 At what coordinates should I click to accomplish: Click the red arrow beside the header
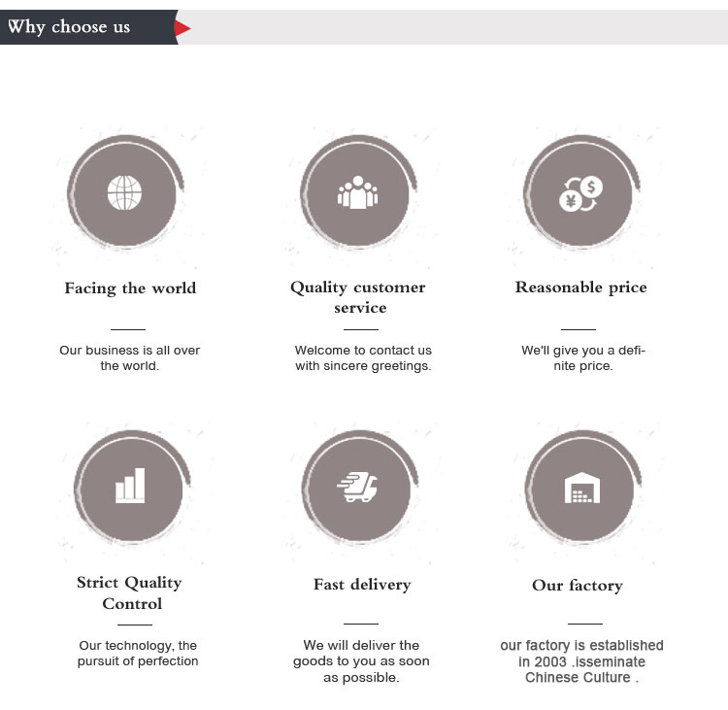click(x=183, y=28)
